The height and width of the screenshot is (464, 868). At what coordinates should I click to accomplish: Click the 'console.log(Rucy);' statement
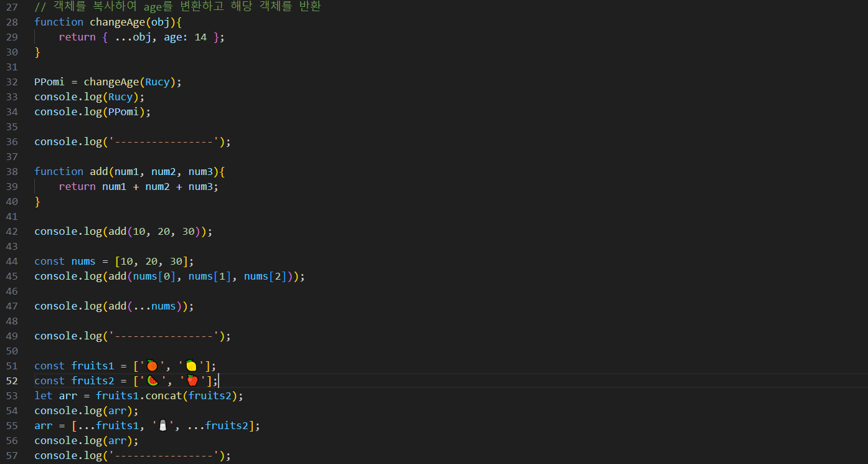coord(90,97)
